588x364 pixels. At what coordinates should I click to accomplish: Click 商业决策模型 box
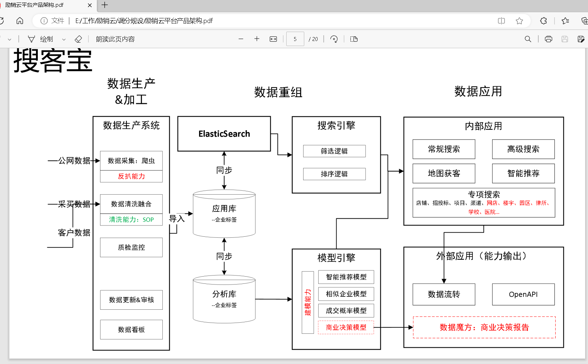(346, 327)
